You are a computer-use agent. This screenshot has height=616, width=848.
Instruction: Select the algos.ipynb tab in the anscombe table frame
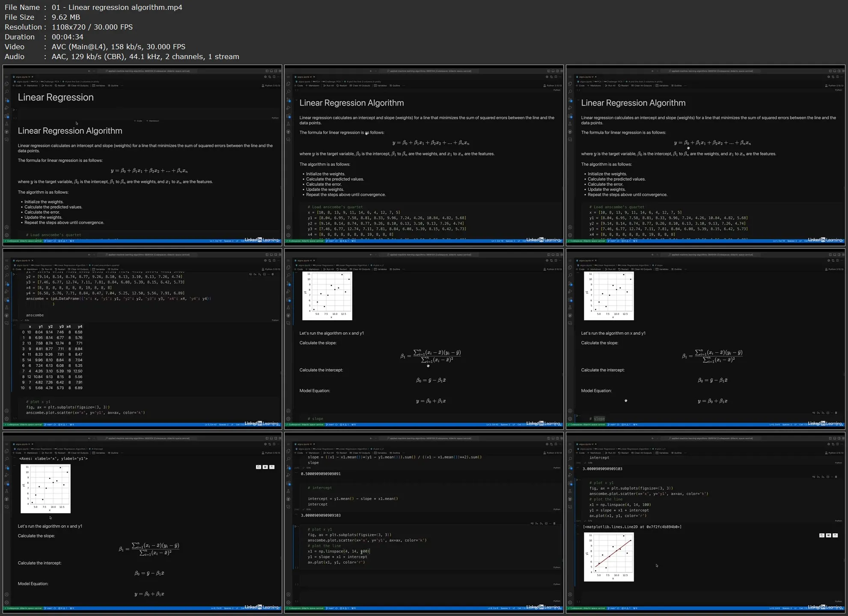[22, 260]
